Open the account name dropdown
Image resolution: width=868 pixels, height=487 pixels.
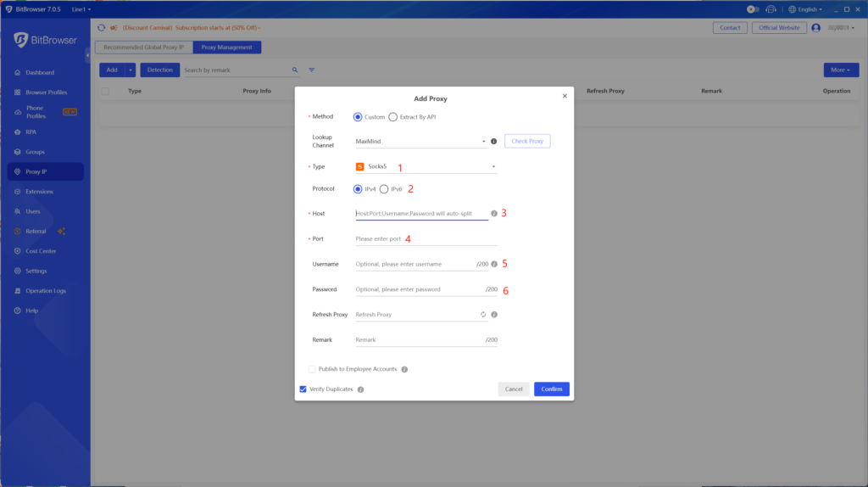(x=842, y=28)
